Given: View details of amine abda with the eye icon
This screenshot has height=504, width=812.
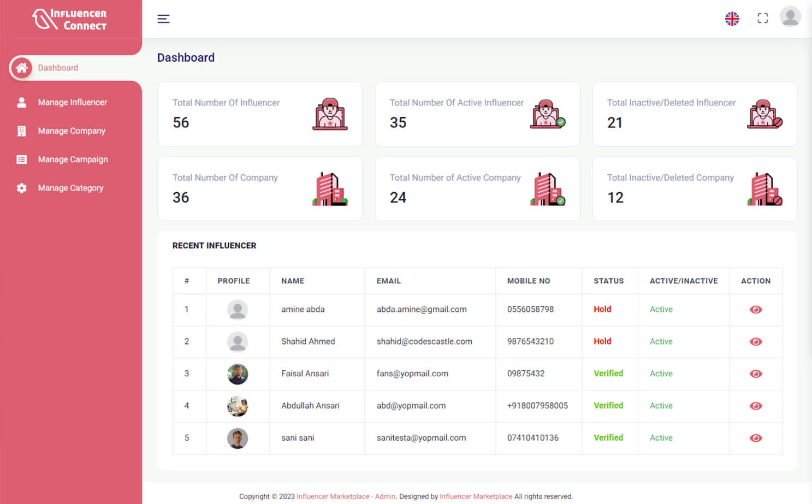Looking at the screenshot, I should click(755, 310).
